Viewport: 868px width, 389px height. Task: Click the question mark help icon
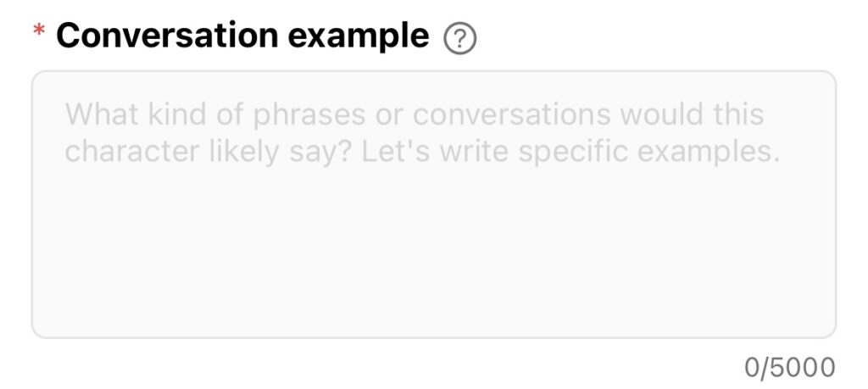pyautogui.click(x=460, y=39)
